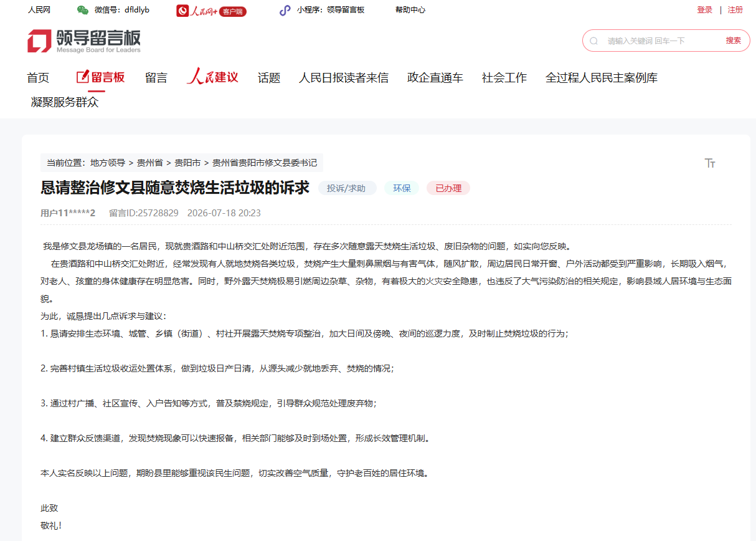
Task: Open 帮助中心 help center
Action: coord(410,10)
